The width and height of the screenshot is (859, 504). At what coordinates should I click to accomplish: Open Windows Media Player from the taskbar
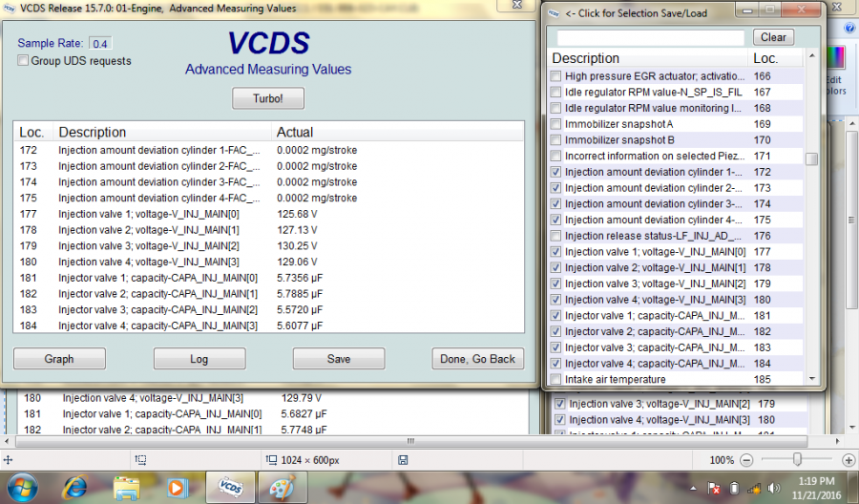tap(178, 487)
